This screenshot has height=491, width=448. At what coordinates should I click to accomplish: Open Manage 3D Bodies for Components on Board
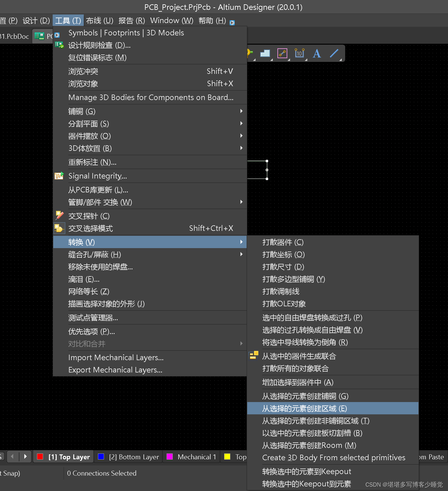click(x=150, y=97)
